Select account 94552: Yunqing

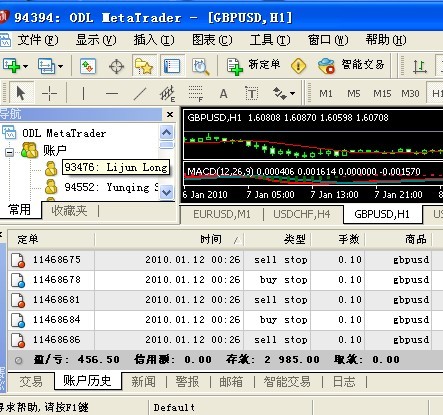[x=112, y=187]
